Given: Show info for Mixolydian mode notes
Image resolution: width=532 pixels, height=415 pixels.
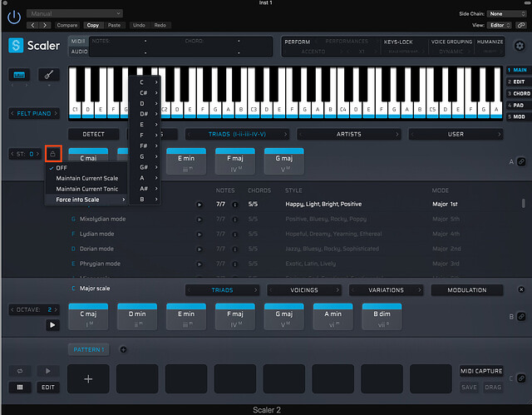Looking at the screenshot, I should 234,220.
